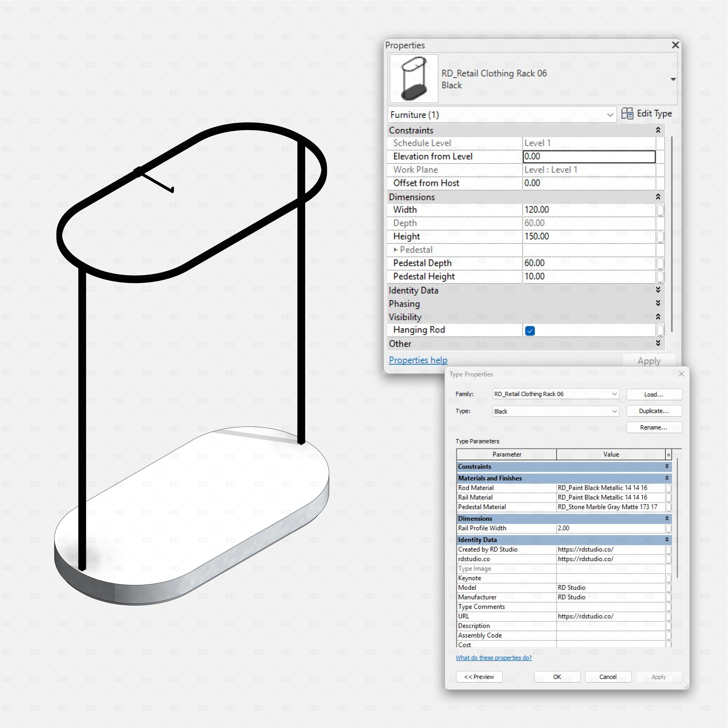
Task: Select the clothing rack 3D model
Action: [191, 364]
